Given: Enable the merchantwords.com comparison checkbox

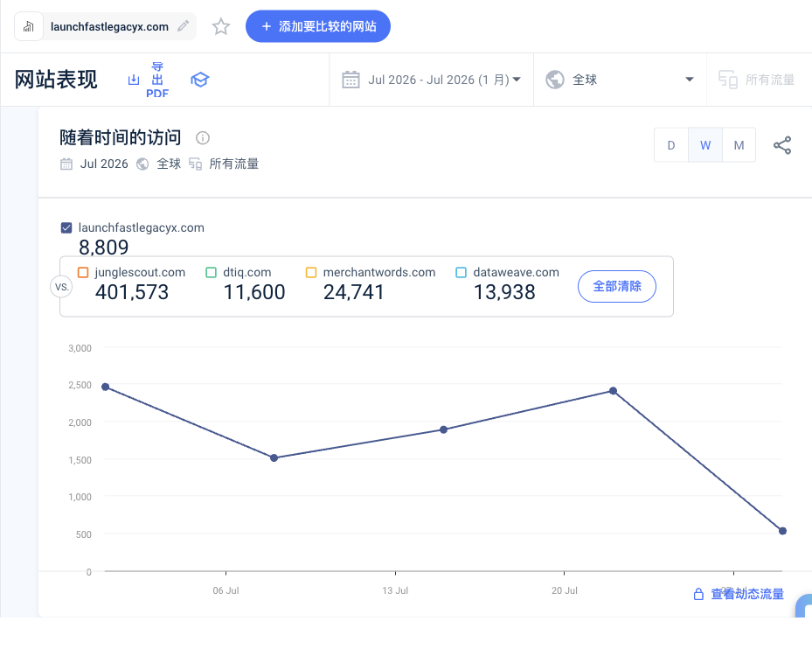Looking at the screenshot, I should (310, 272).
